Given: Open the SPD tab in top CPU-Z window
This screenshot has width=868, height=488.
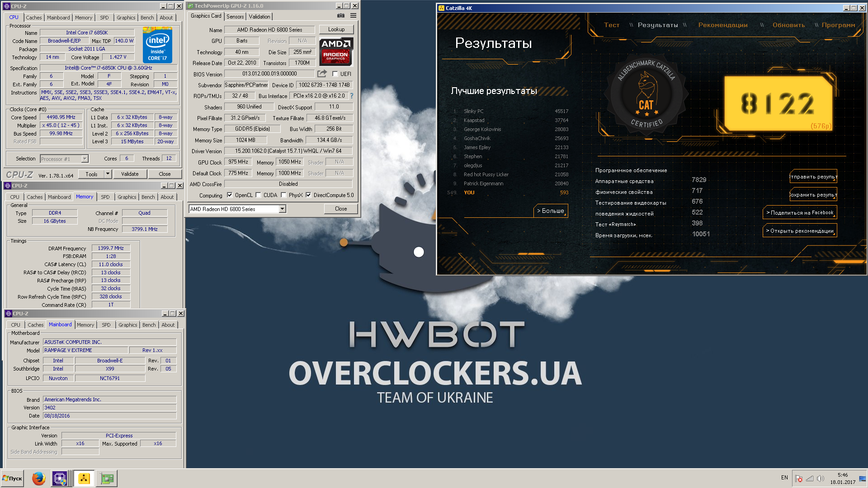Looking at the screenshot, I should 104,18.
